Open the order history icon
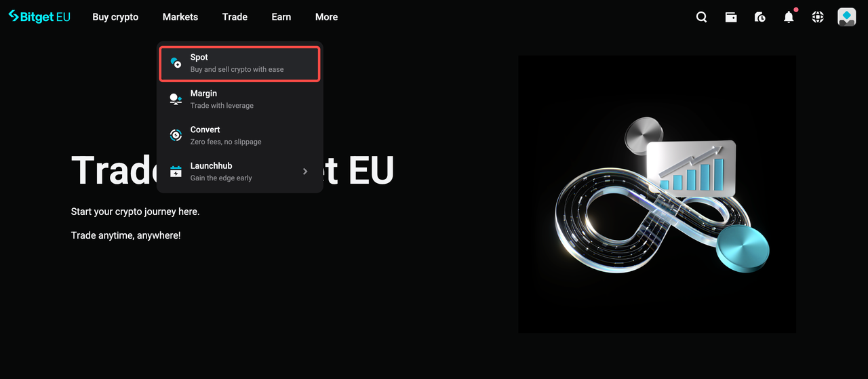Screen dimensions: 868x379 click(x=760, y=17)
